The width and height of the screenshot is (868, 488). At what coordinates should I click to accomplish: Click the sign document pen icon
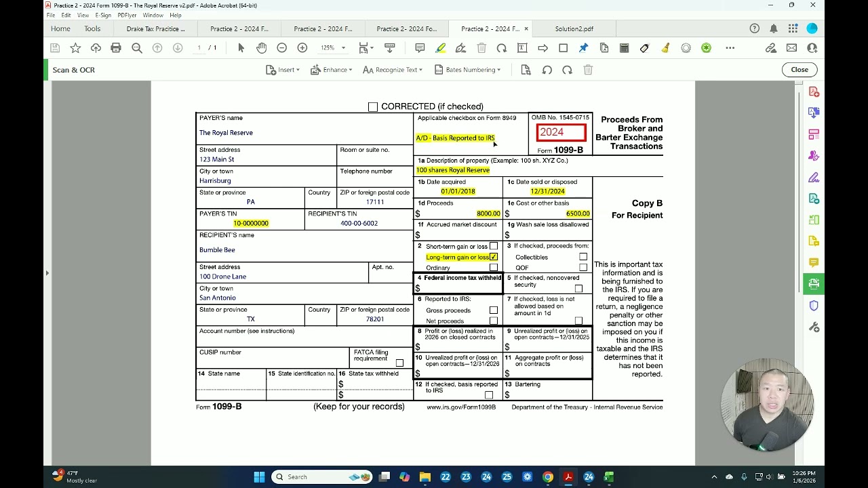460,48
